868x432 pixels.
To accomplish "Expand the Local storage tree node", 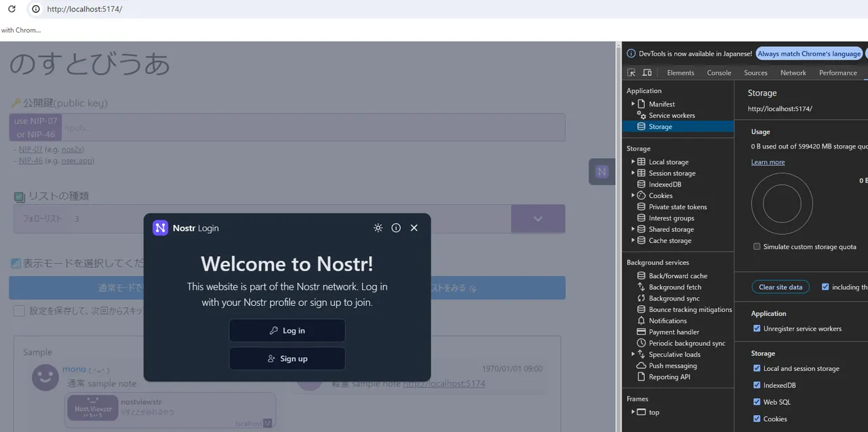I will [x=633, y=162].
